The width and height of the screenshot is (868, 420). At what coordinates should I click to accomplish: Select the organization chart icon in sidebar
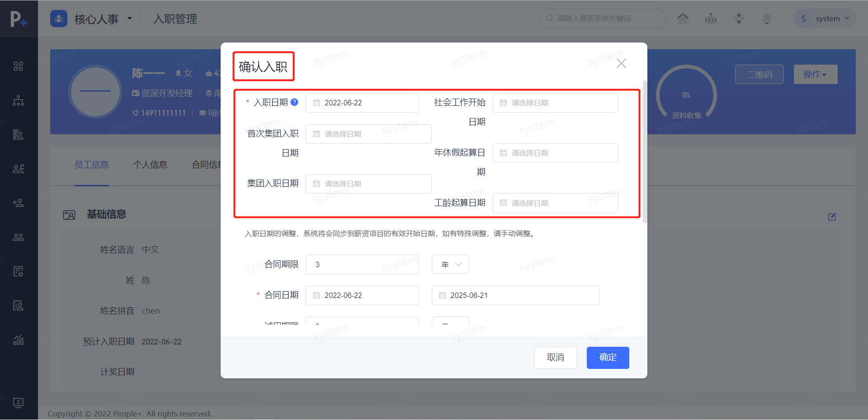pyautogui.click(x=18, y=100)
